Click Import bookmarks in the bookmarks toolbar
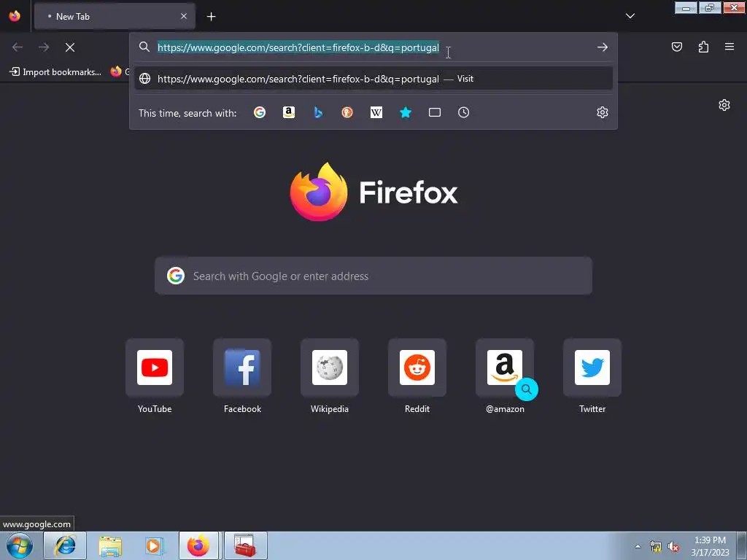This screenshot has width=747, height=560. coord(55,72)
